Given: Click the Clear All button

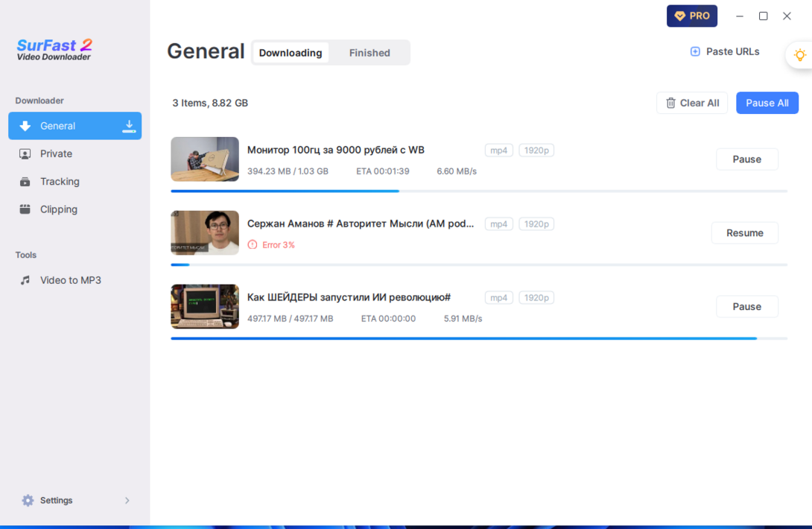Looking at the screenshot, I should coord(692,103).
